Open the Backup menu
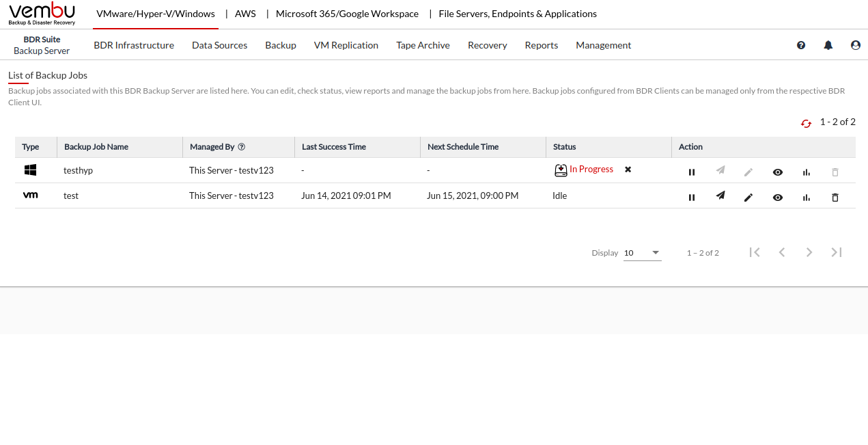Screen dimensions: 868x445 point(281,45)
